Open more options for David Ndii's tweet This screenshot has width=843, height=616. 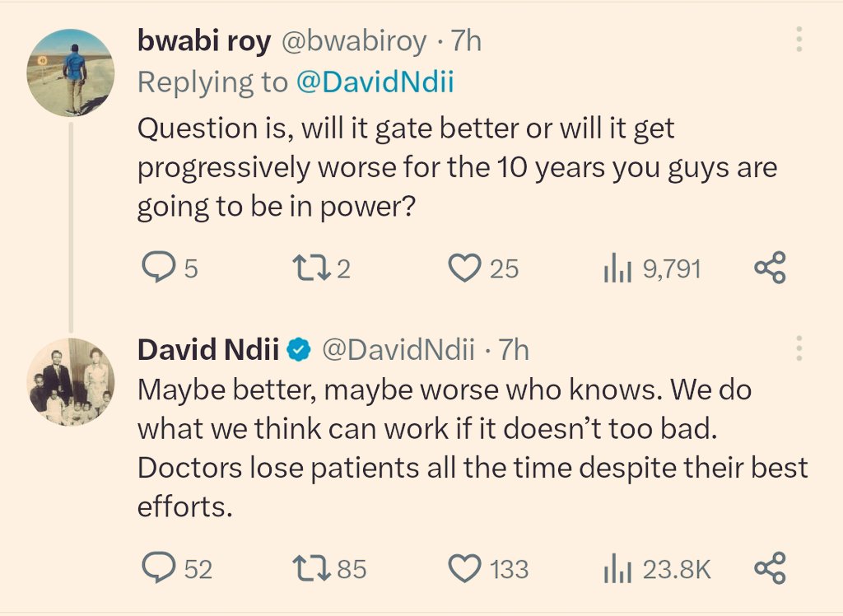(x=798, y=349)
